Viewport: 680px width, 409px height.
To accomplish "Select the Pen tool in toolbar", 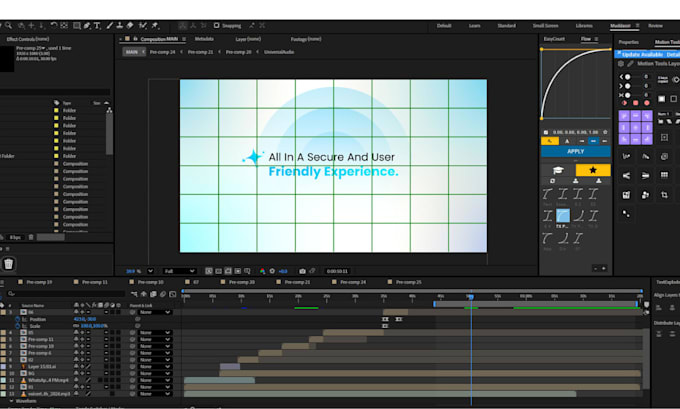I will coord(87,26).
